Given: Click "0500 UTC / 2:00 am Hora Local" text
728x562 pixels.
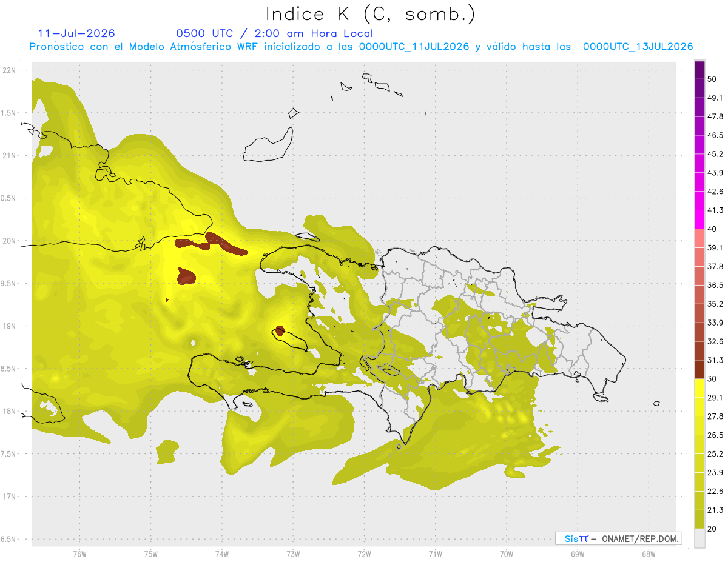Looking at the screenshot, I should pyautogui.click(x=274, y=33).
